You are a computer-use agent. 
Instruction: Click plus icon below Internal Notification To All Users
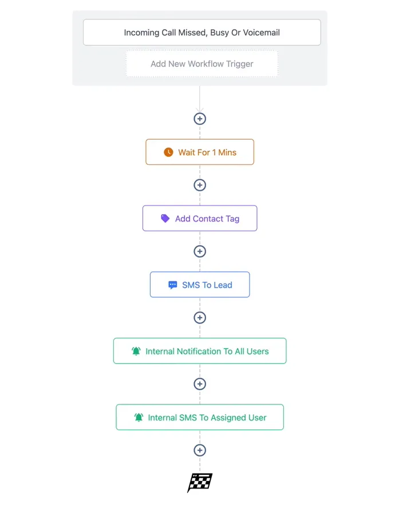coord(200,384)
